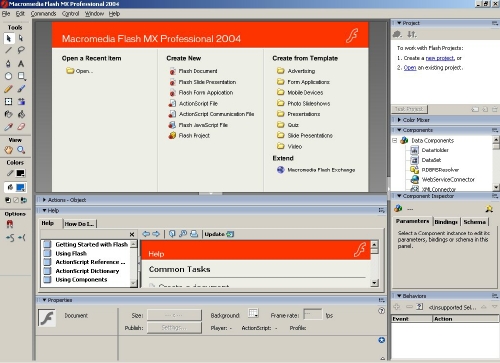Switch to the How Do I tab

(79, 224)
